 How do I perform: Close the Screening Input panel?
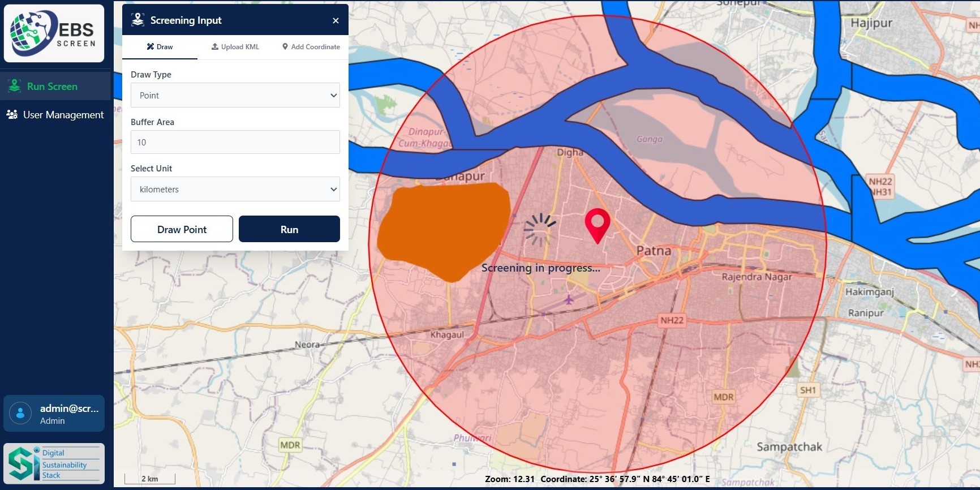click(336, 20)
